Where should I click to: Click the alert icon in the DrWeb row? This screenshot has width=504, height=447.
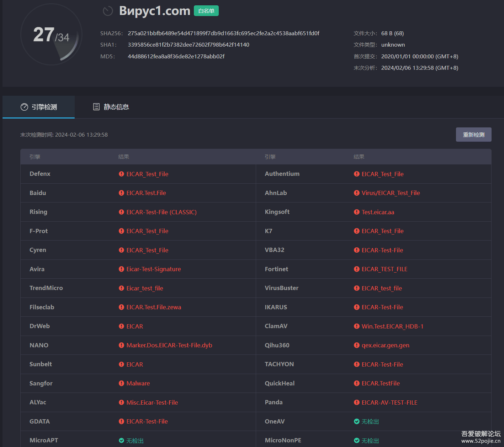click(122, 326)
